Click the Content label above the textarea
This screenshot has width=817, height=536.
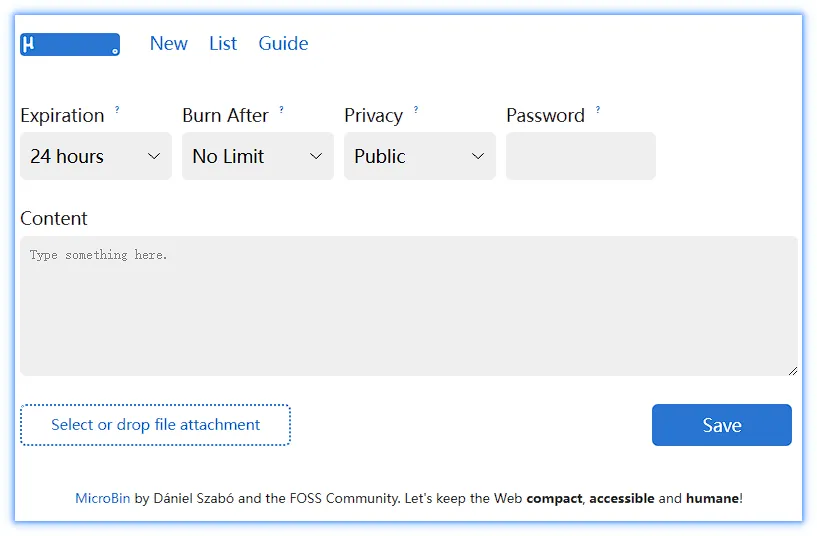pyautogui.click(x=54, y=218)
